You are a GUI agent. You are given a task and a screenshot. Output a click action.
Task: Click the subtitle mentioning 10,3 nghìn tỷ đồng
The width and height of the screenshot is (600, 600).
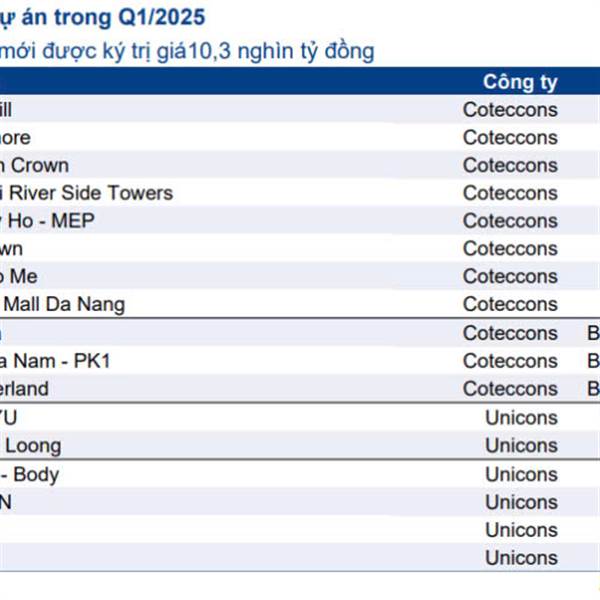[188, 51]
